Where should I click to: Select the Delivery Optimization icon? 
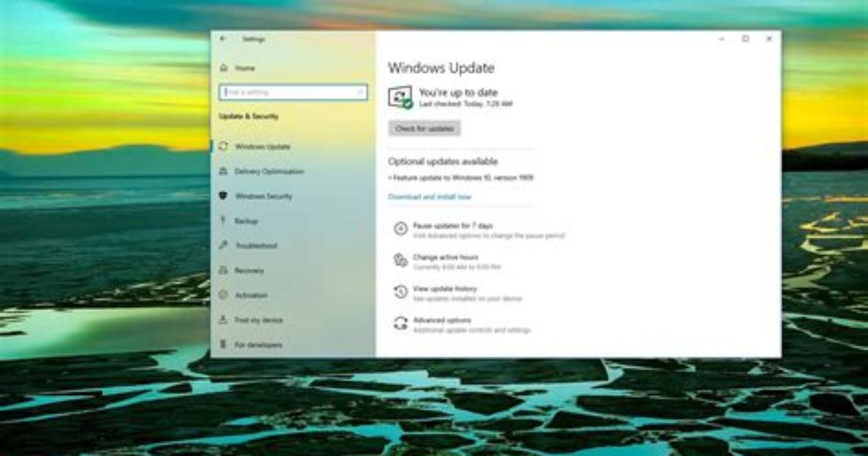coord(223,171)
